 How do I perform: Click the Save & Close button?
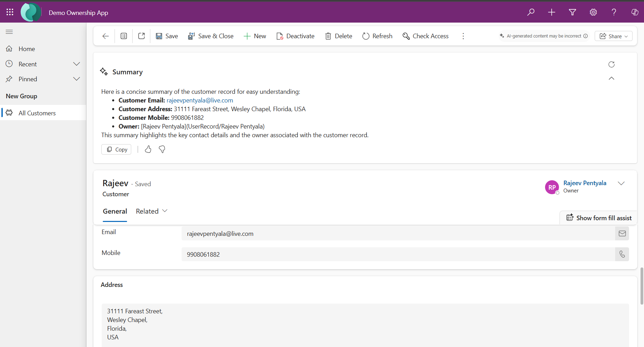tap(210, 36)
